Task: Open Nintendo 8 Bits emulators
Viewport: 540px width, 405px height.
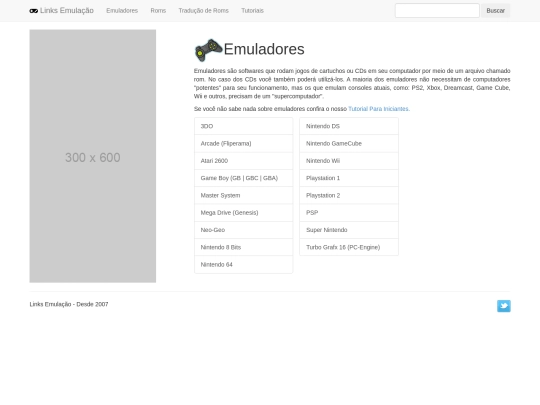Action: coord(243,247)
